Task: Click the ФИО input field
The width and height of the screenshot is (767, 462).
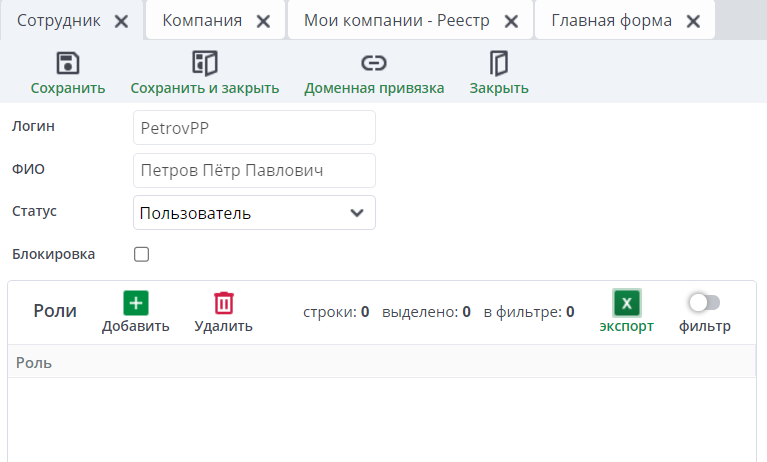Action: pyautogui.click(x=254, y=170)
